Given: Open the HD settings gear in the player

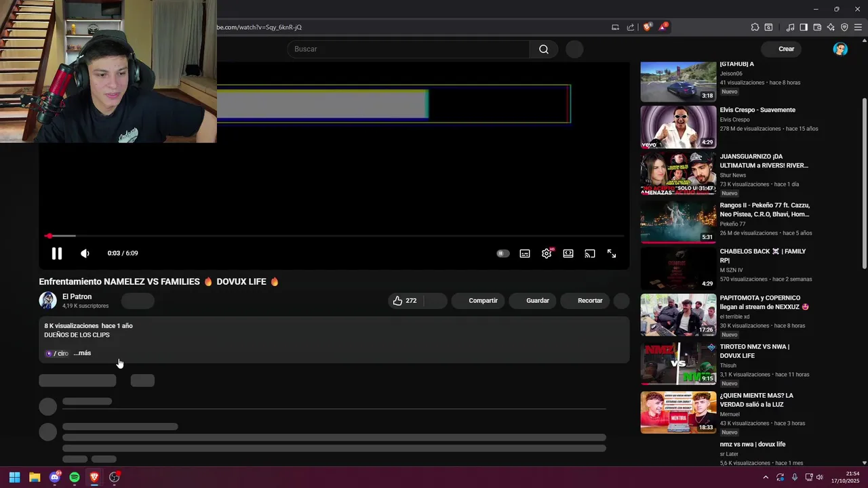Looking at the screenshot, I should point(547,253).
